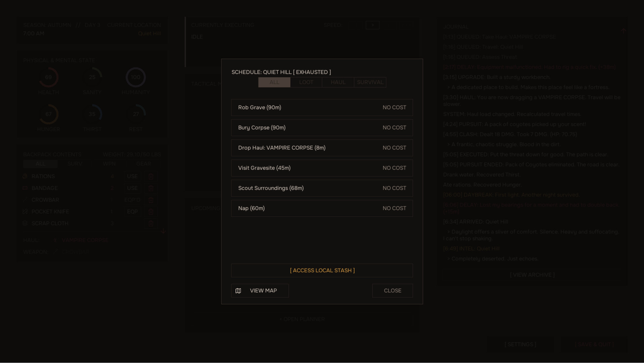Click the EQP'D status on Crowbar
644x363 pixels.
[132, 200]
